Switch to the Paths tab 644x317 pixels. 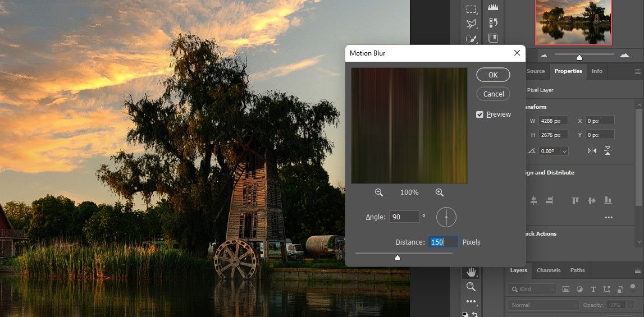577,270
